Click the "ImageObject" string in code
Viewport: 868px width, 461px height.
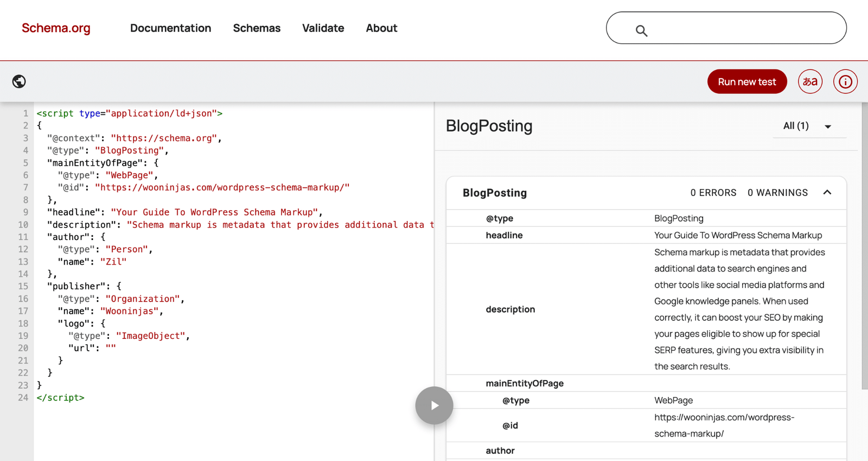[150, 336]
